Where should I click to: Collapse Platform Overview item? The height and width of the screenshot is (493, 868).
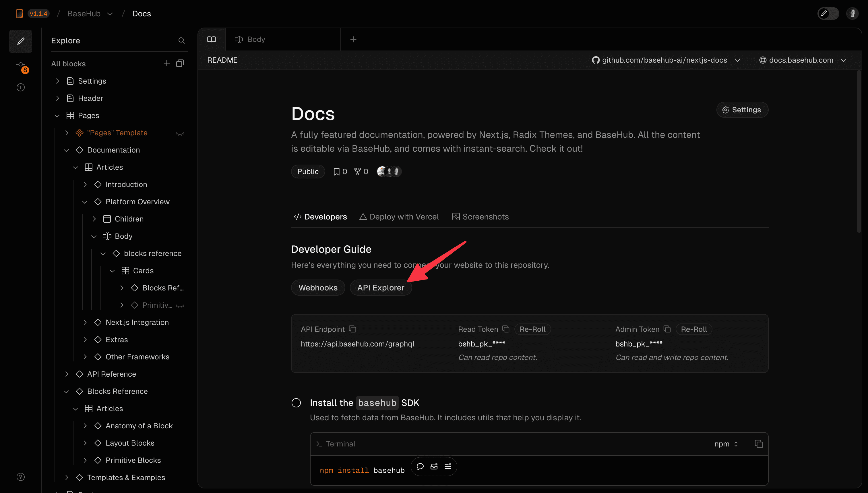pos(85,202)
